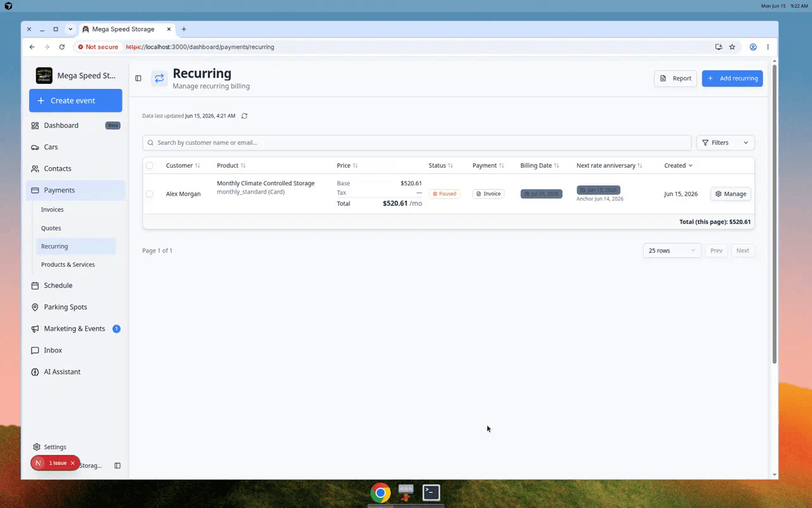The image size is (812, 508).
Task: Click browser back arrow
Action: click(x=32, y=47)
